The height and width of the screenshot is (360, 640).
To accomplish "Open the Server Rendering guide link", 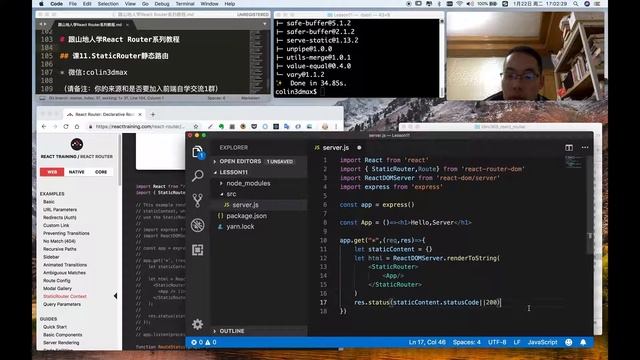I will click(x=61, y=343).
